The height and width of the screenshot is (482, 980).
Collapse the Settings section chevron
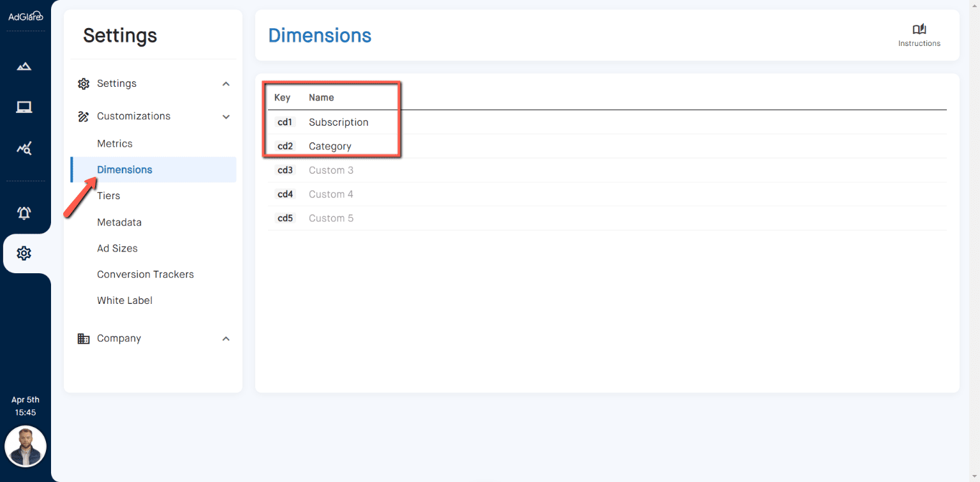click(x=226, y=84)
